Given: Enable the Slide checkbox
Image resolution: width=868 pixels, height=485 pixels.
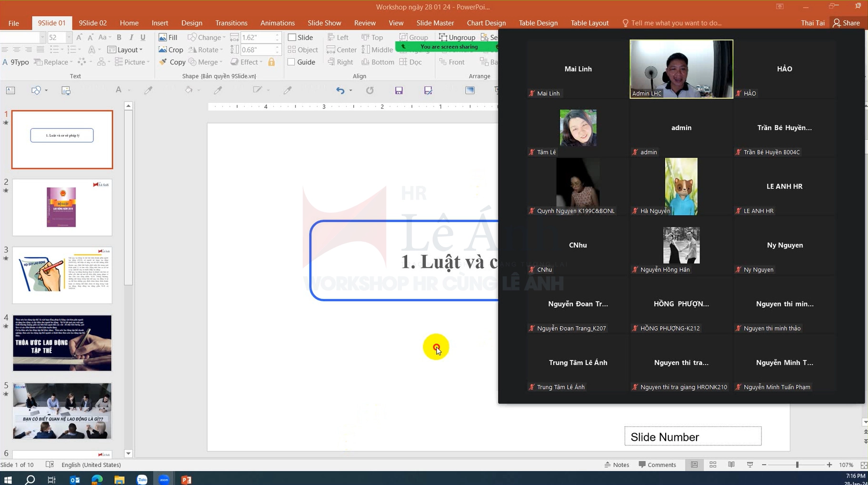Looking at the screenshot, I should click(x=292, y=37).
